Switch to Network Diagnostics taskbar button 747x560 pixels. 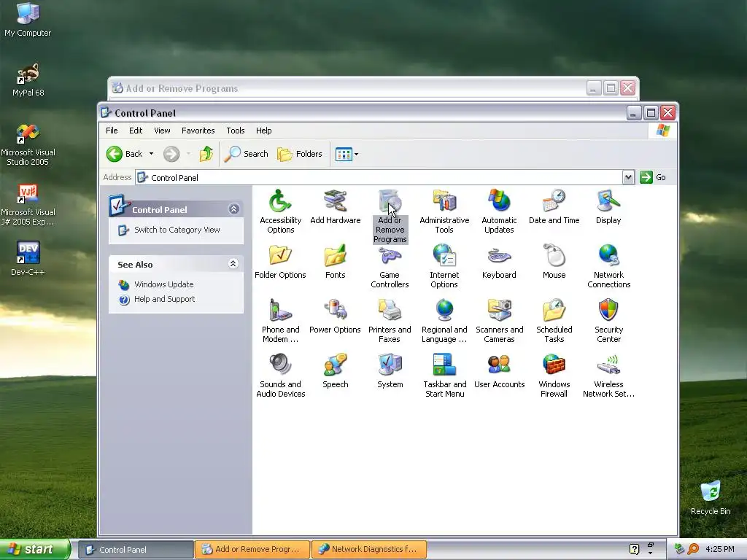point(368,550)
